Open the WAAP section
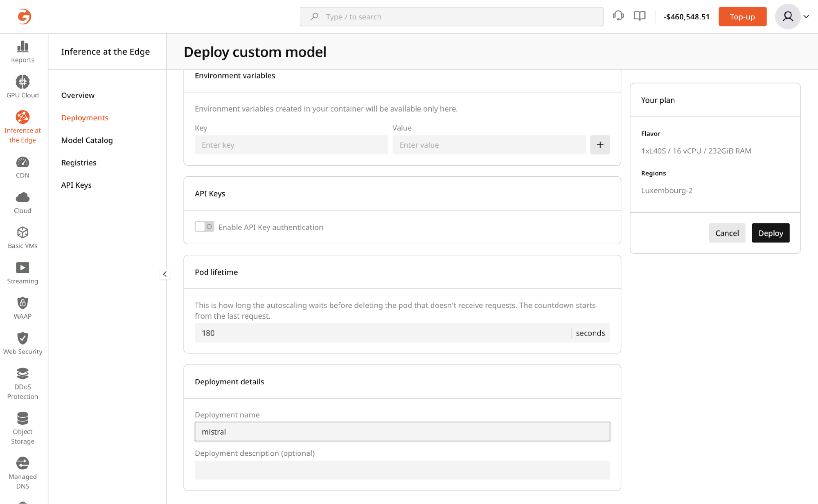Viewport: 818px width, 504px height. coord(23,308)
